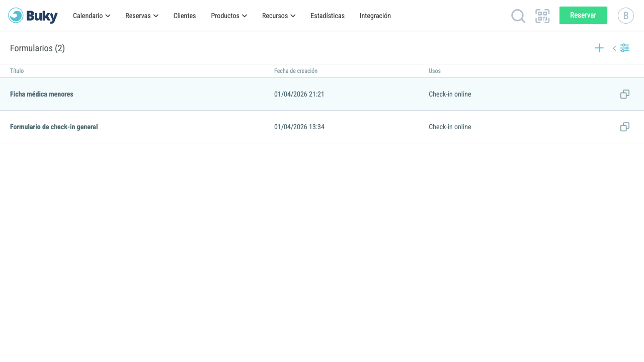This screenshot has width=644, height=362.
Task: Sort by the Fecha de creación column header
Action: pyautogui.click(x=296, y=71)
